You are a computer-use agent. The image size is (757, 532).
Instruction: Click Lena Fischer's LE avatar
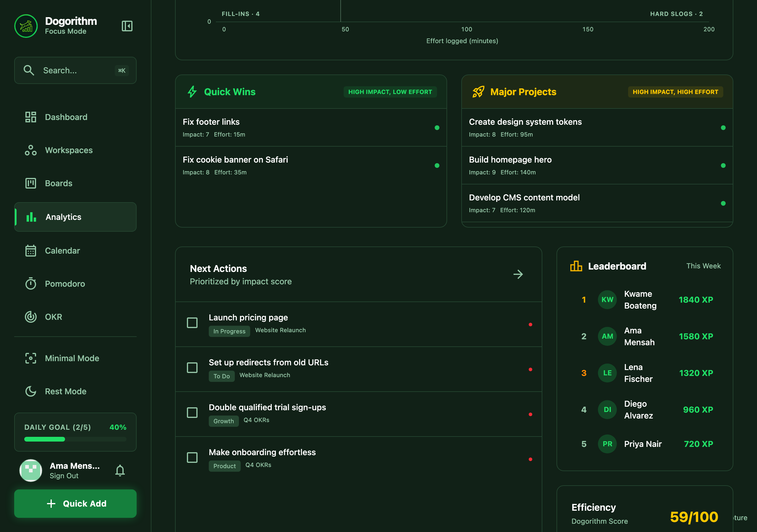[607, 373]
